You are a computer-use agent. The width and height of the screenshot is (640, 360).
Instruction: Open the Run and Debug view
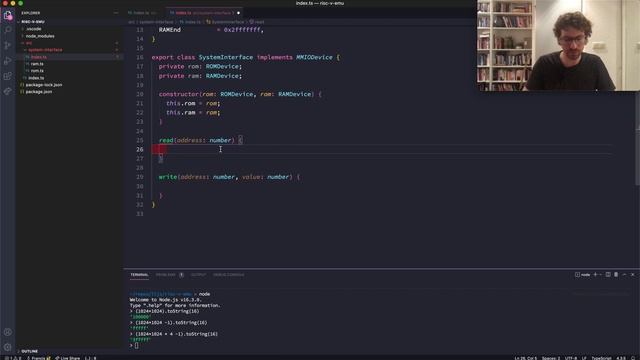pos(8,61)
